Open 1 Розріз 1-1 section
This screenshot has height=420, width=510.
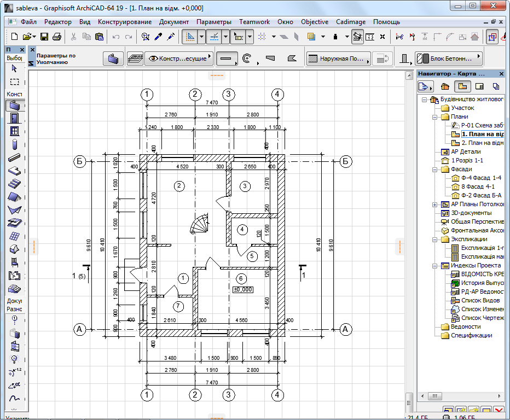(467, 160)
